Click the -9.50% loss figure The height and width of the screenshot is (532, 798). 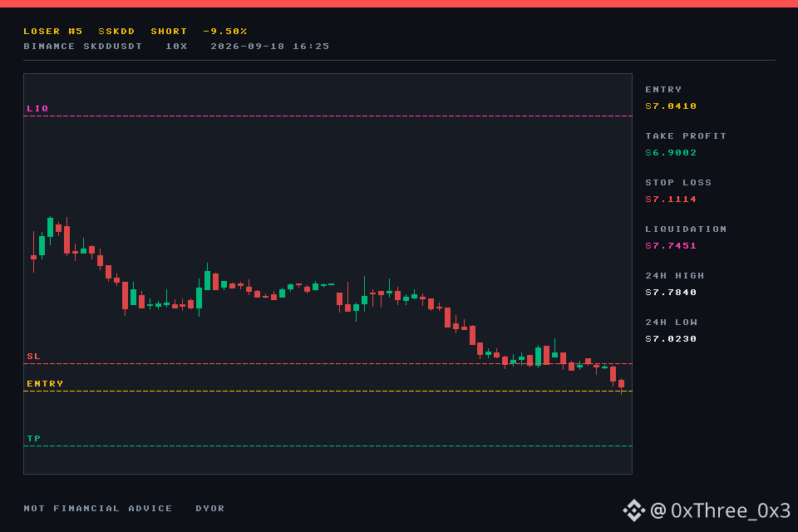225,31
